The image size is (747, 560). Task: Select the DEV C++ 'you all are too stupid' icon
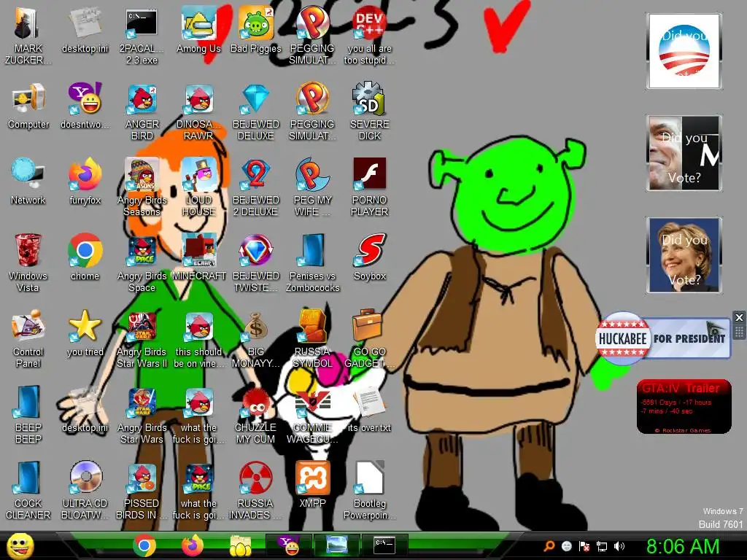point(370,37)
